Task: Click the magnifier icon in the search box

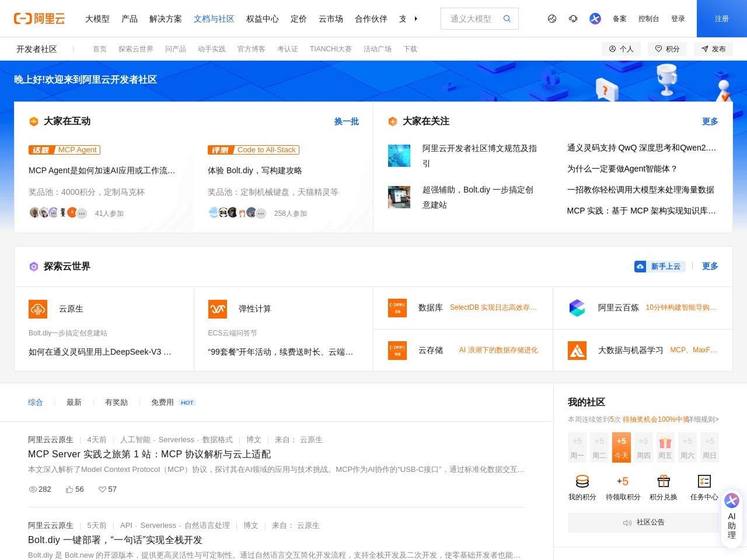Action: click(505, 18)
